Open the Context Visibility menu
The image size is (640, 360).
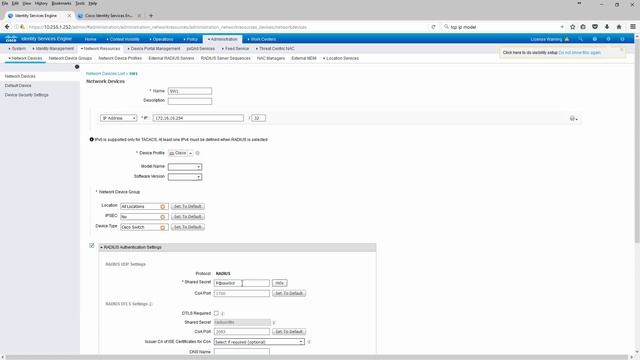pyautogui.click(x=123, y=39)
